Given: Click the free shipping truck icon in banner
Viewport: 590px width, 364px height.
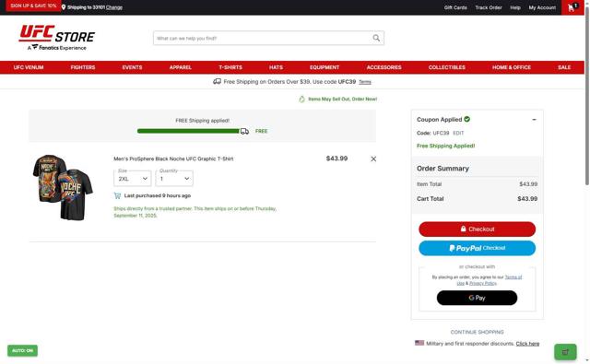Looking at the screenshot, I should click(218, 81).
